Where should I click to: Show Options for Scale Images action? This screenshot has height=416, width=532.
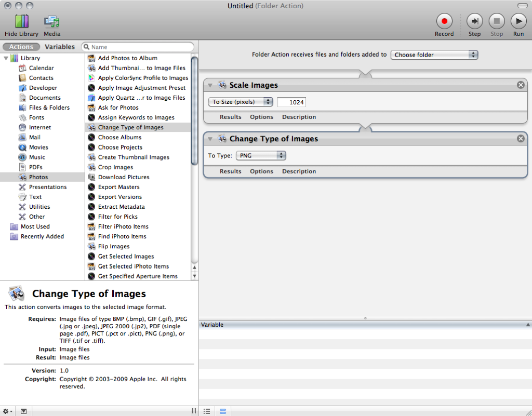pos(261,117)
